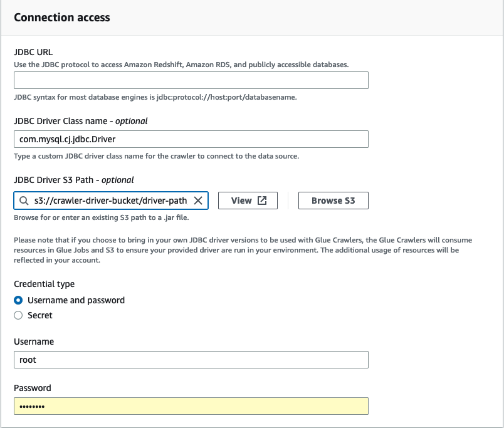Select the Secret credential type radio button
This screenshot has height=428, width=504.
[x=18, y=315]
